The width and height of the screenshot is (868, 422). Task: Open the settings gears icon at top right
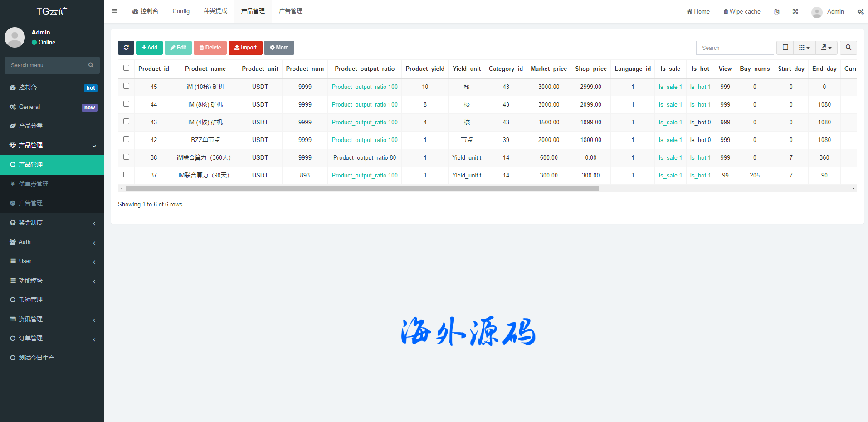[x=860, y=12]
